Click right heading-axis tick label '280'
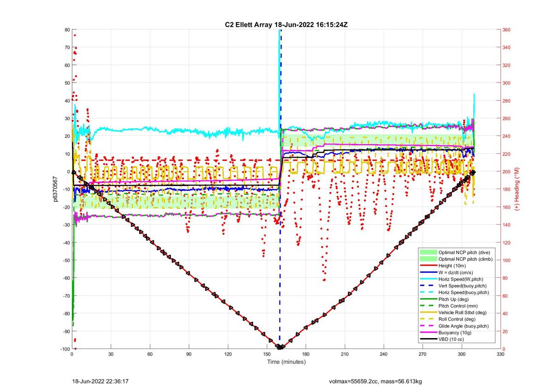Screen dimensions: 553x392 click(x=506, y=101)
